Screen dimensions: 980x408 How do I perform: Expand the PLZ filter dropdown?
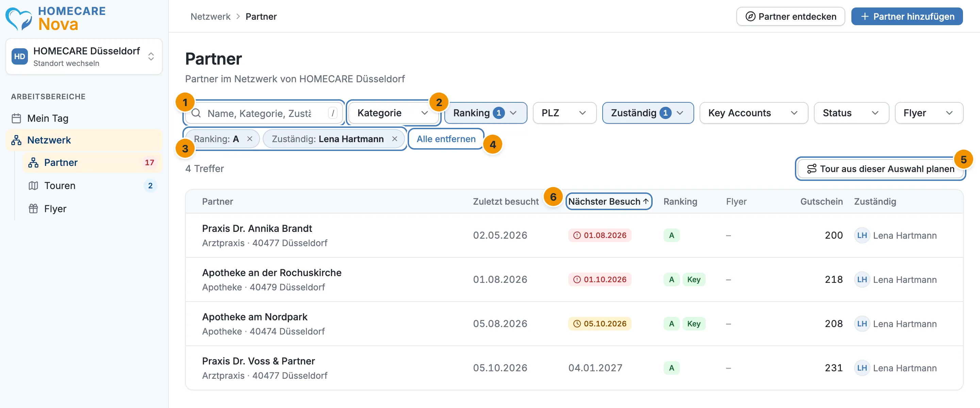click(x=564, y=113)
